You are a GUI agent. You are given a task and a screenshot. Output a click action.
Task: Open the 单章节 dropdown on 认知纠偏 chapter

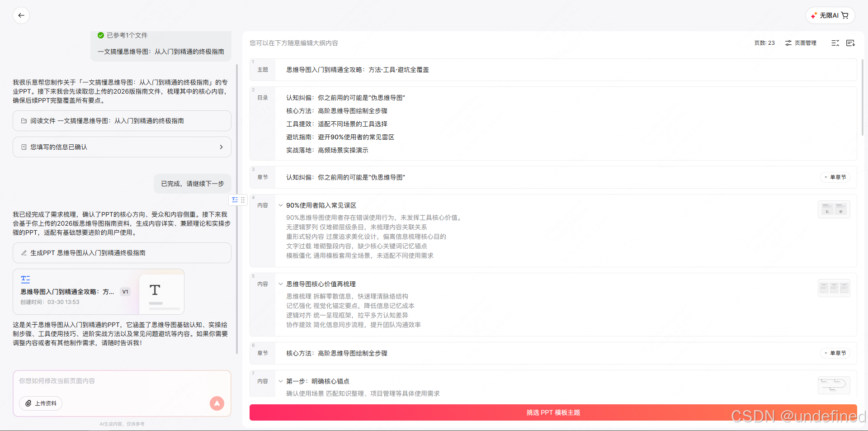[835, 177]
